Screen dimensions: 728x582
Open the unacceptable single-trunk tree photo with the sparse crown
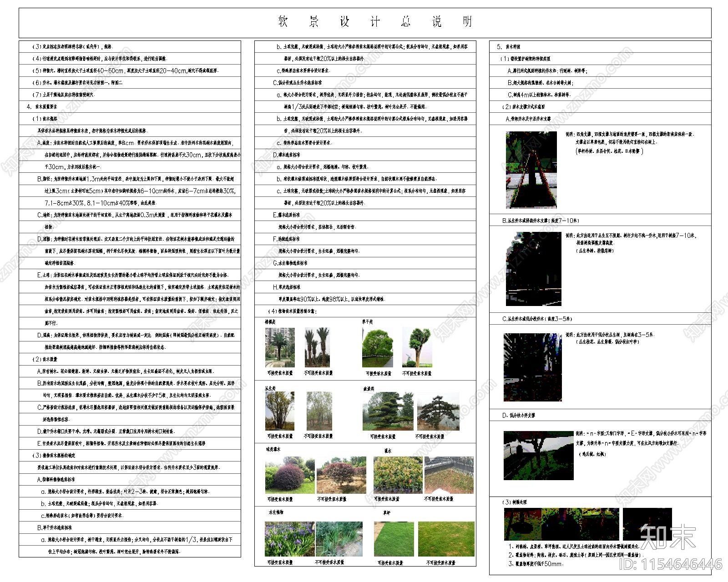click(x=417, y=347)
